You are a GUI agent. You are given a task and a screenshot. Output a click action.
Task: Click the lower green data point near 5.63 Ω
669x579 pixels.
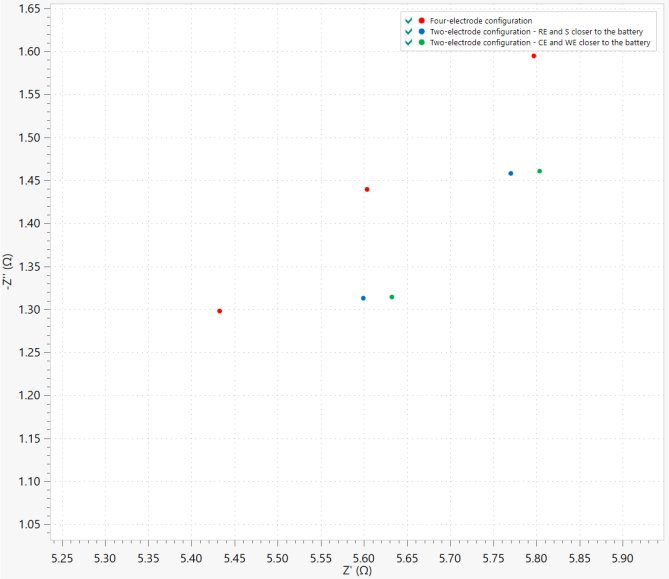(x=391, y=297)
